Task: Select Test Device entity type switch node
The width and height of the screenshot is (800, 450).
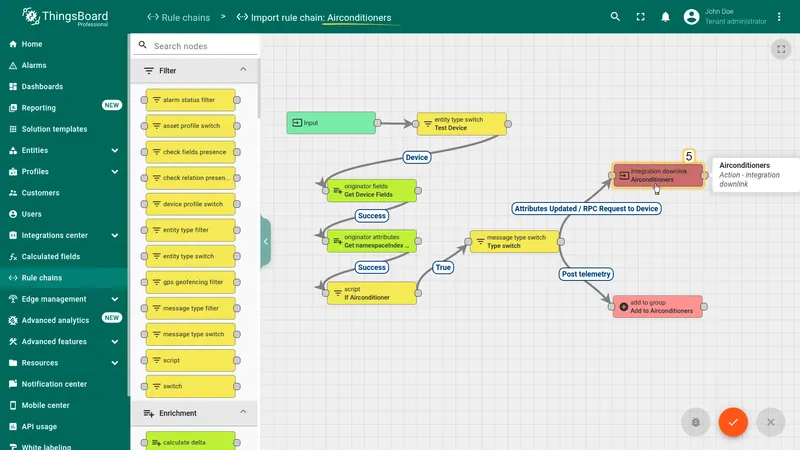Action: click(x=462, y=124)
